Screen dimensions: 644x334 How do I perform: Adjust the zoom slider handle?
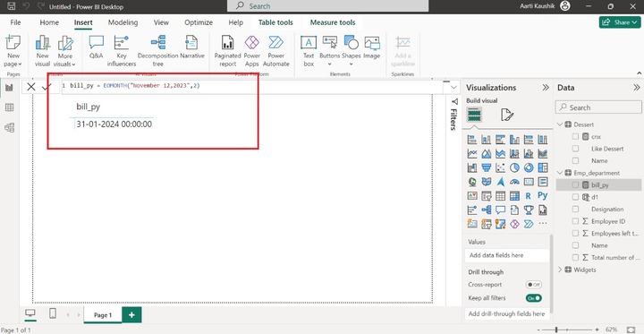click(x=556, y=330)
